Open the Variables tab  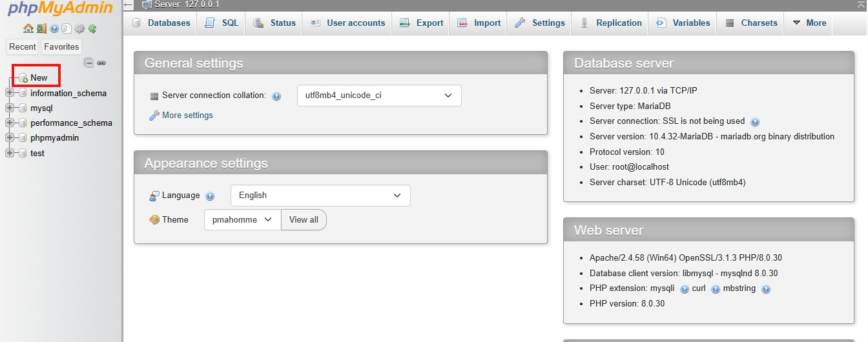click(x=683, y=23)
